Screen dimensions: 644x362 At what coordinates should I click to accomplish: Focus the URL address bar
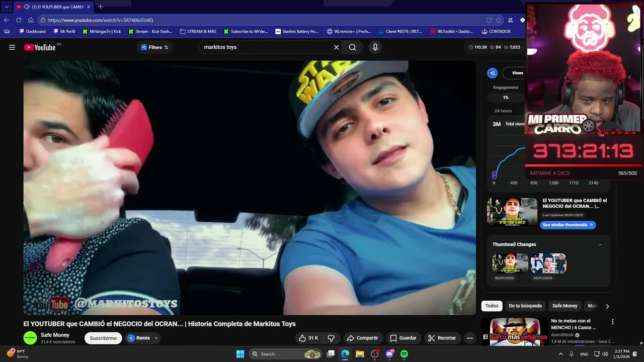(262, 20)
